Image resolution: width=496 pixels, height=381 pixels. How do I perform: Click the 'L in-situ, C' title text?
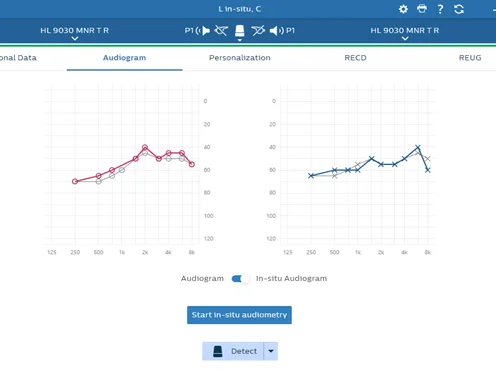(x=239, y=9)
